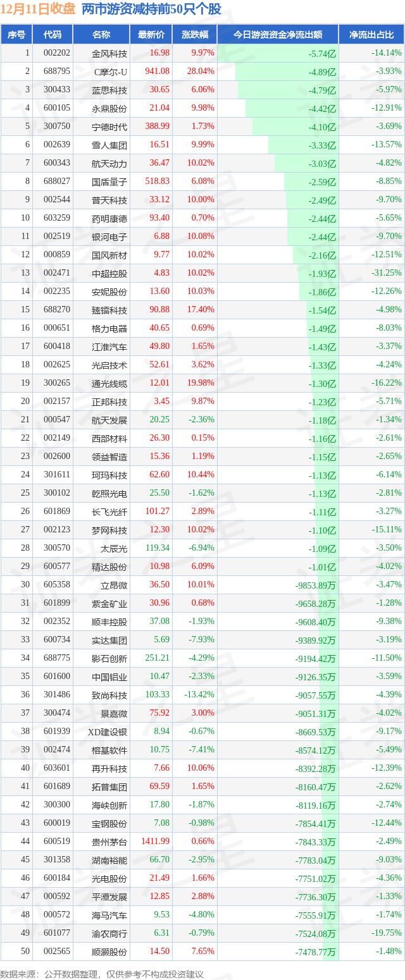Viewport: 405px width, 980px height.
Task: Select stock name 湖南裕能
Action: point(109,860)
